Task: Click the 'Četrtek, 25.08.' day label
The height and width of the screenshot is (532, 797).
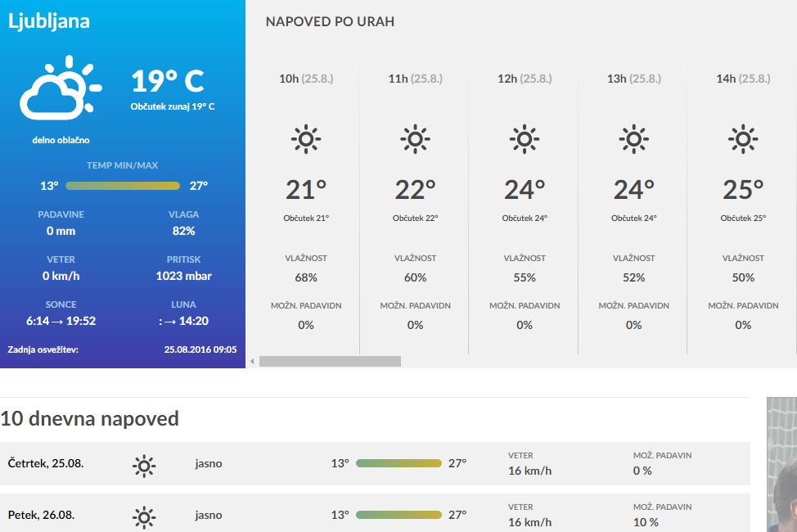Action: click(x=46, y=463)
